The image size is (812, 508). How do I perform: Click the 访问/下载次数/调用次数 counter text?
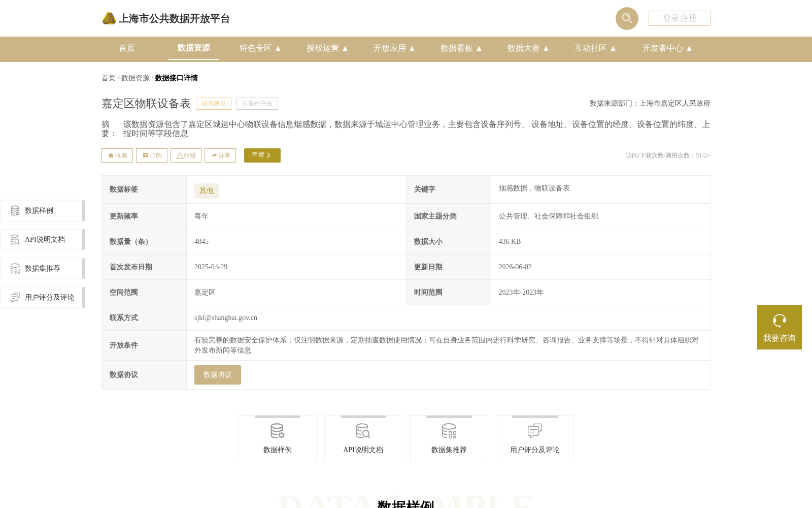[x=668, y=155]
